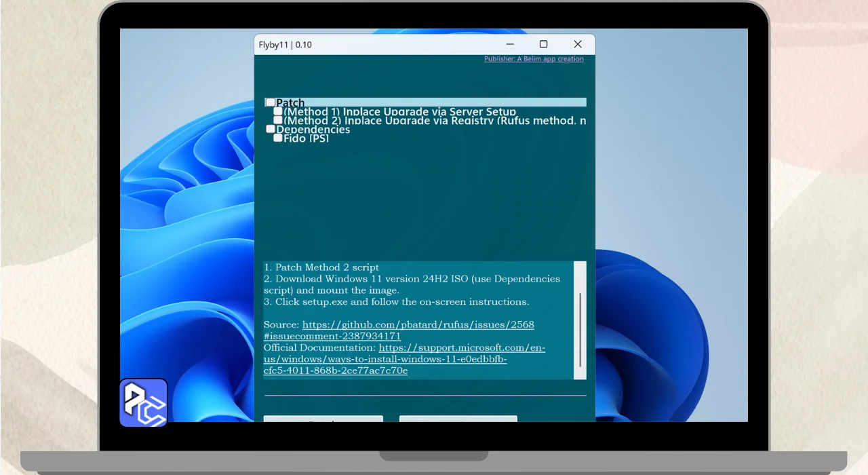The width and height of the screenshot is (868, 475).
Task: Follow the Microsoft support official documentation link
Action: click(461, 348)
